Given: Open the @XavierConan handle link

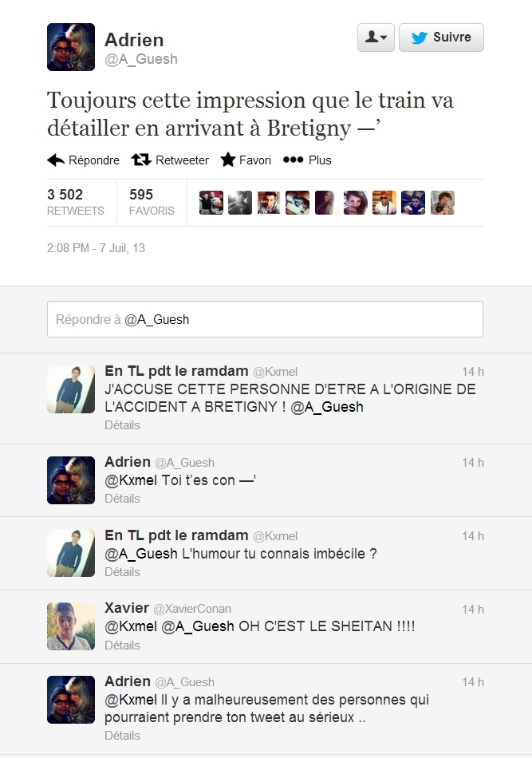Looking at the screenshot, I should point(192,609).
